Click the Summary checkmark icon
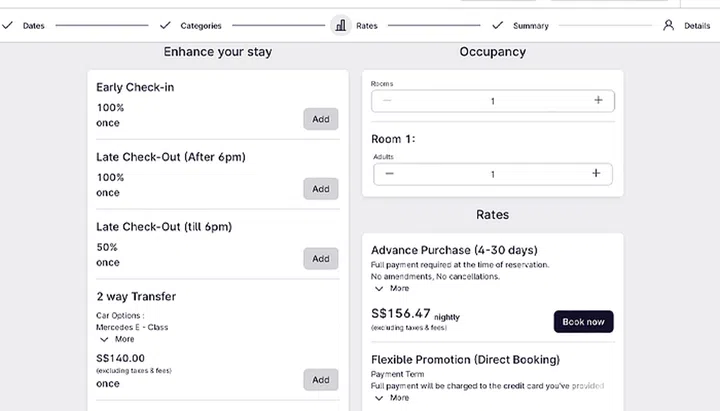The image size is (720, 411). click(497, 25)
